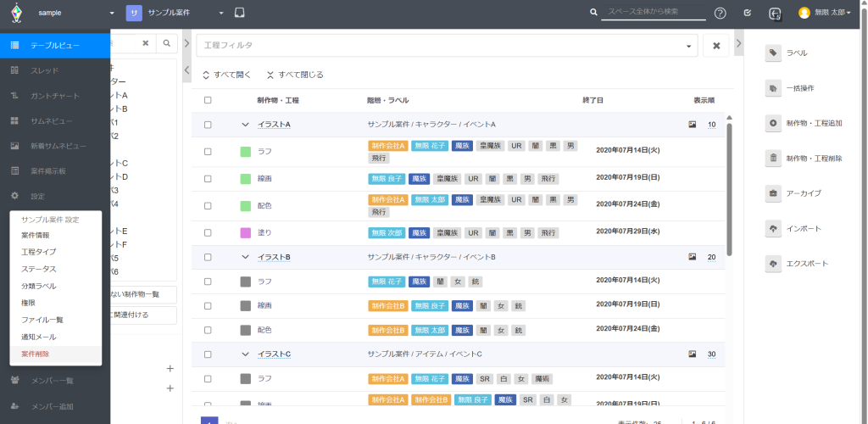Collapse the イラストC group chevron
Screen dimensions: 868x424
click(245, 354)
